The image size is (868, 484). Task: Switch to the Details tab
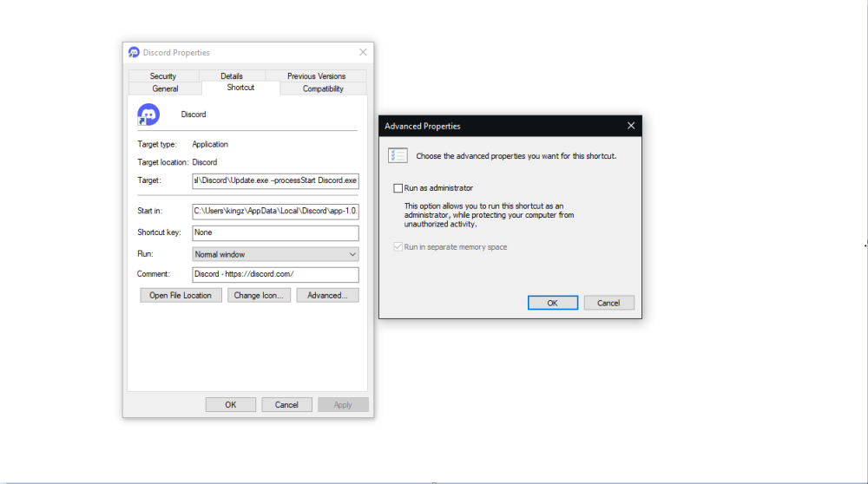[x=232, y=76]
